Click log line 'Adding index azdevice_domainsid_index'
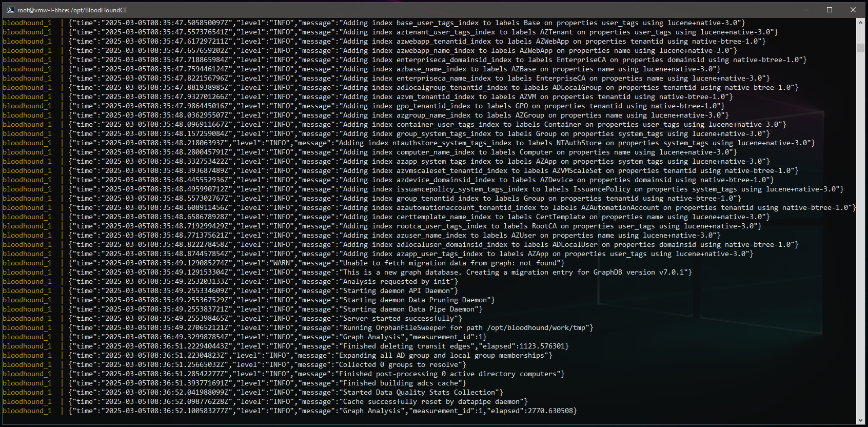868x427 pixels. point(388,180)
